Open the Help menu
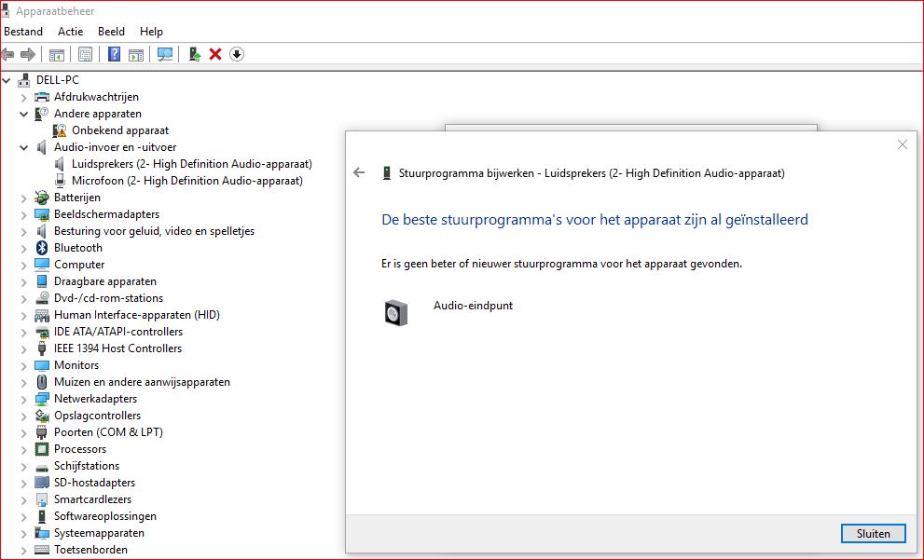The width and height of the screenshot is (924, 560). pyautogui.click(x=151, y=32)
